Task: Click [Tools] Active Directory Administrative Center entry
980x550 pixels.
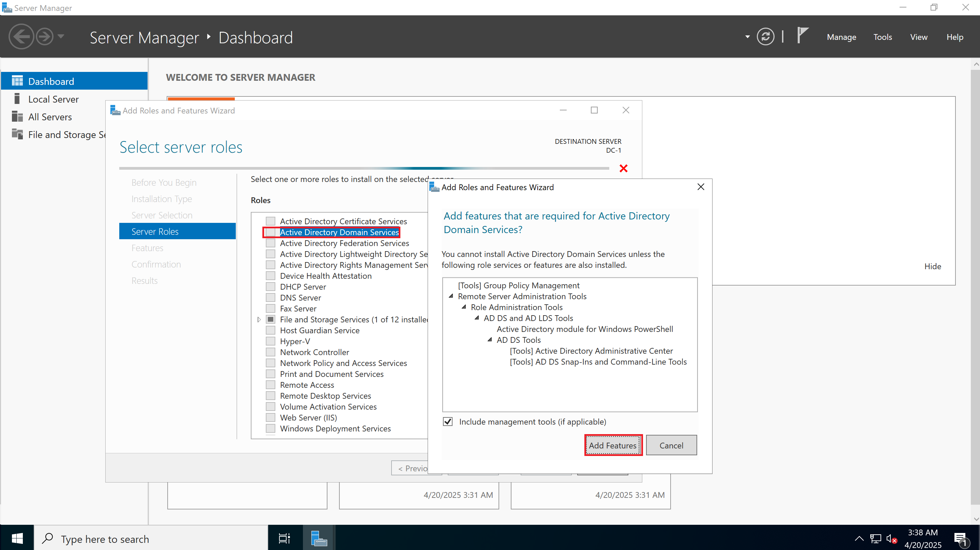Action: 591,351
